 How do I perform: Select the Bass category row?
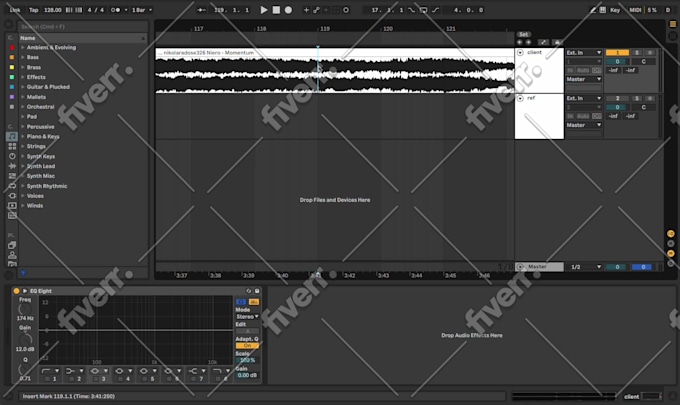82,57
